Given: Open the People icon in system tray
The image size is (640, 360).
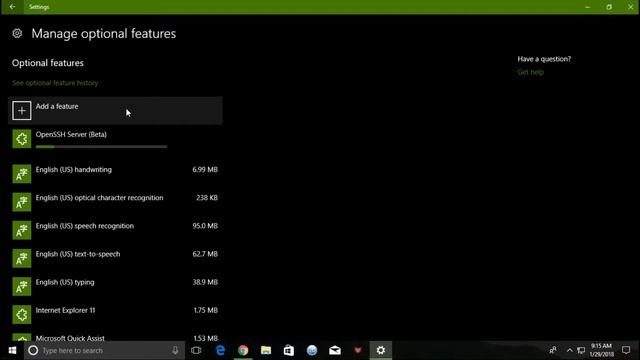Looking at the screenshot, I should [x=553, y=350].
